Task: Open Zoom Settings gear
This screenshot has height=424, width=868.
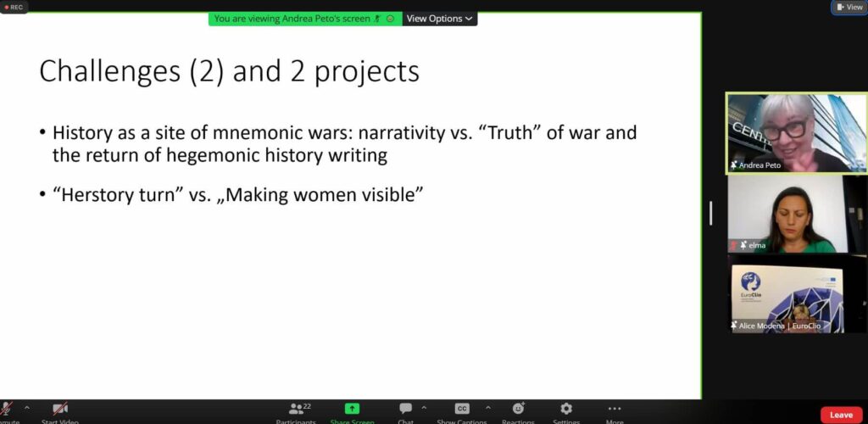Action: point(566,409)
